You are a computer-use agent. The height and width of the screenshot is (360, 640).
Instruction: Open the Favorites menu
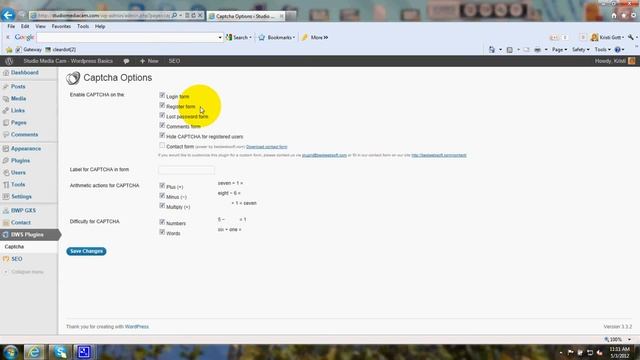tap(61, 26)
